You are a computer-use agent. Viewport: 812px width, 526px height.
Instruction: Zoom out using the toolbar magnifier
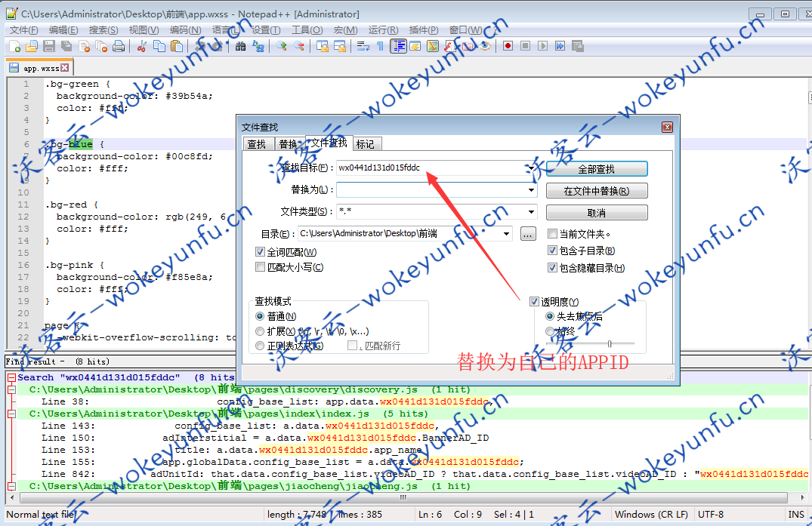tap(299, 47)
